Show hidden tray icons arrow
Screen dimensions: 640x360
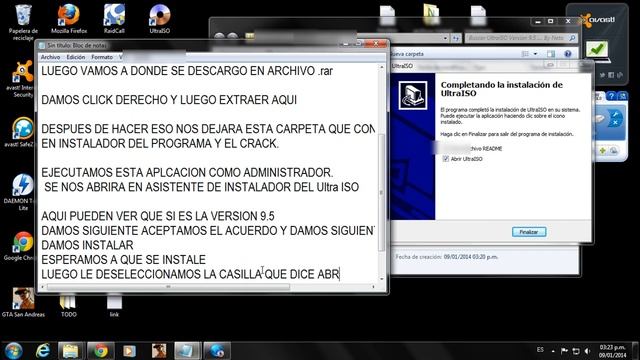(x=553, y=351)
